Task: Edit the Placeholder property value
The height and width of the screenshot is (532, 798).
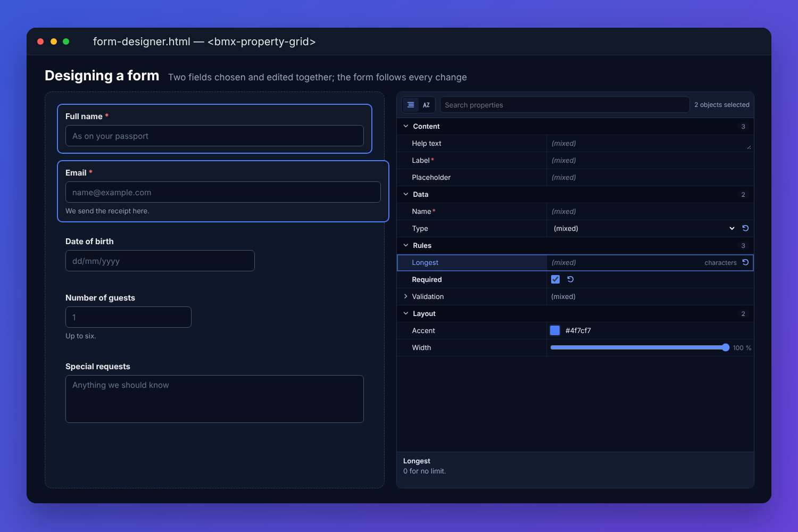Action: (x=650, y=177)
